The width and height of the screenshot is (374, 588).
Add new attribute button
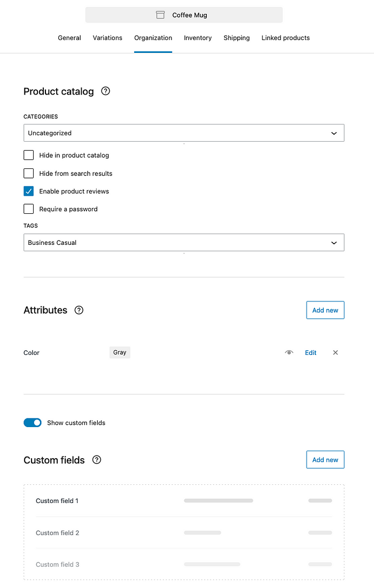[325, 310]
